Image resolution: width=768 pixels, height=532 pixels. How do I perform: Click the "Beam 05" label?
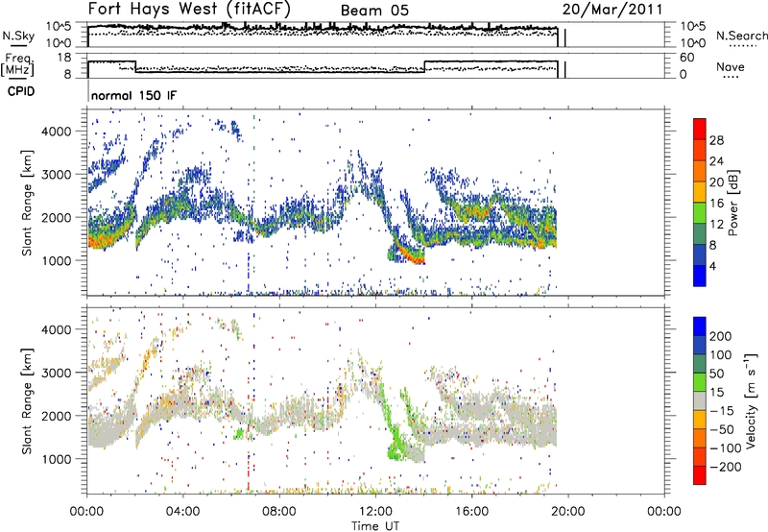point(374,11)
